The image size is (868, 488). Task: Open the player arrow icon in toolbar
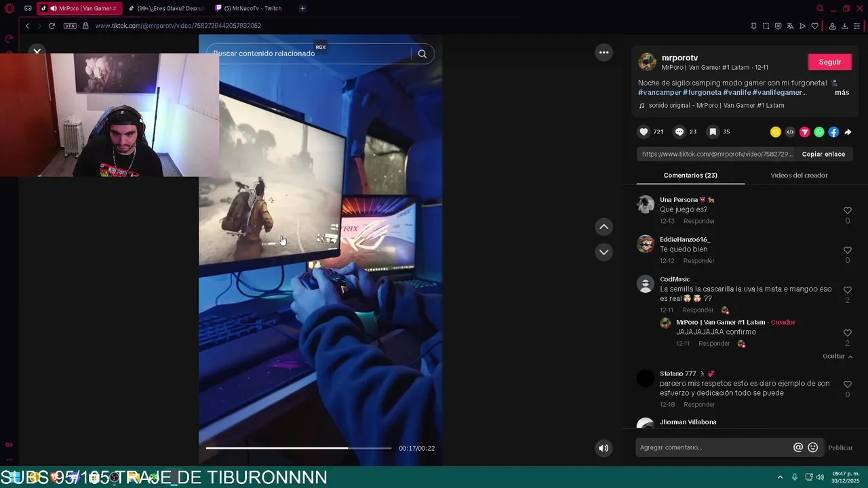pos(802,26)
